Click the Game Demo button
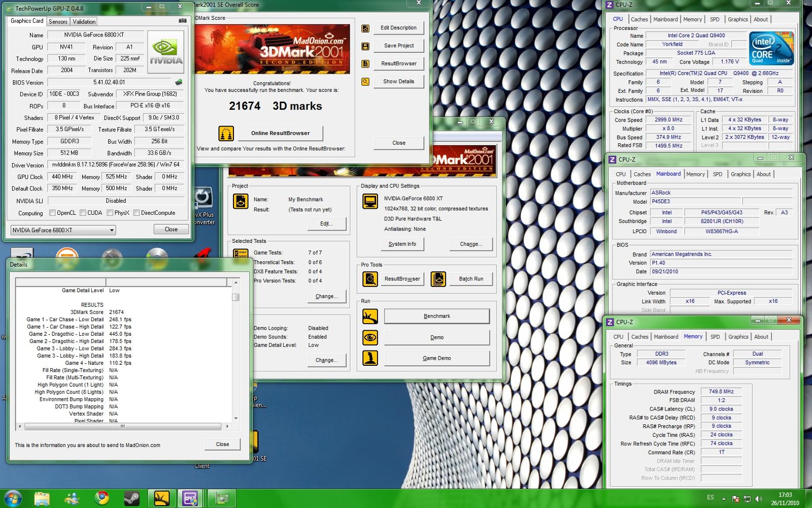Screen dimensions: 812x508 coord(437,358)
